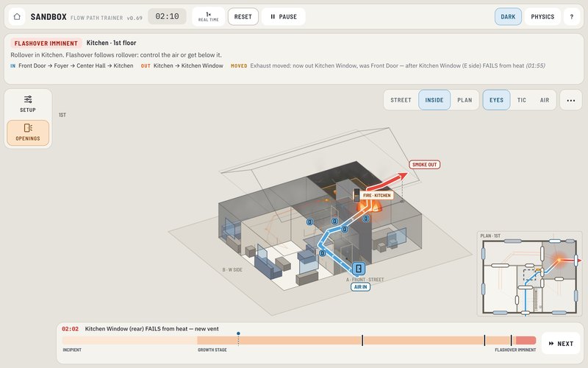The image size is (588, 368).
Task: Click the SMOKE OUT label
Action: click(x=425, y=164)
